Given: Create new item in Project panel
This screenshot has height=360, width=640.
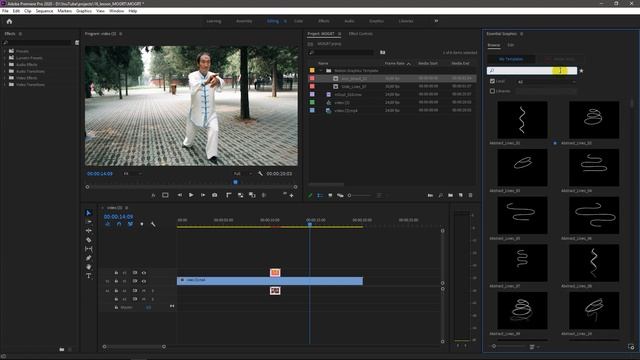Looking at the screenshot, I should click(x=460, y=196).
